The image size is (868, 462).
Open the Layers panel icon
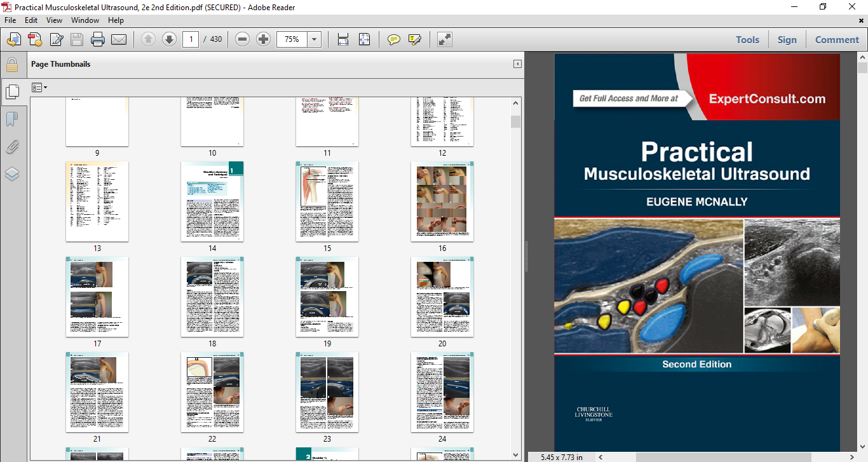(12, 174)
